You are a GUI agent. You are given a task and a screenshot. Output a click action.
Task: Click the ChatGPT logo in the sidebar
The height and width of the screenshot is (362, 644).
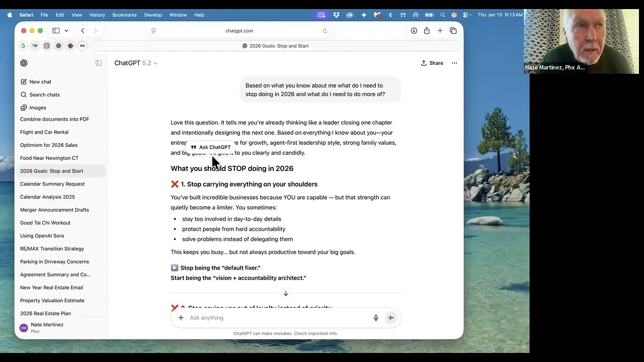[x=24, y=63]
